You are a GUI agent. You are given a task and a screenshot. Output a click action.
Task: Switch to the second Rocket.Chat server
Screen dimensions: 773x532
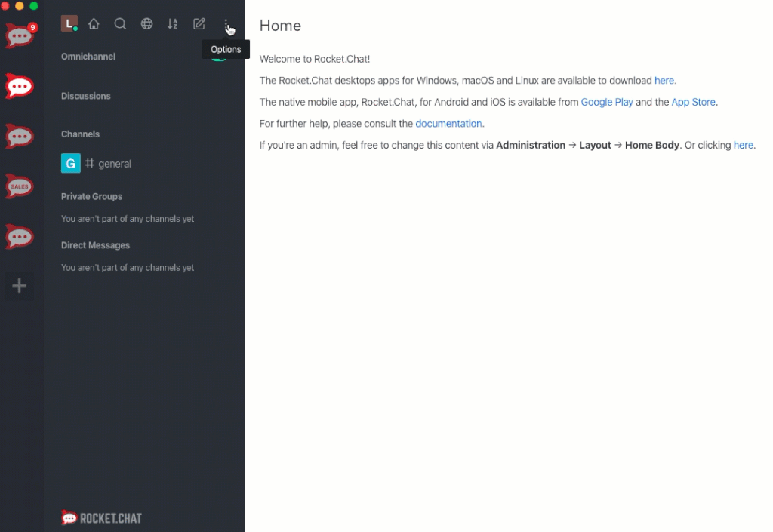[20, 86]
